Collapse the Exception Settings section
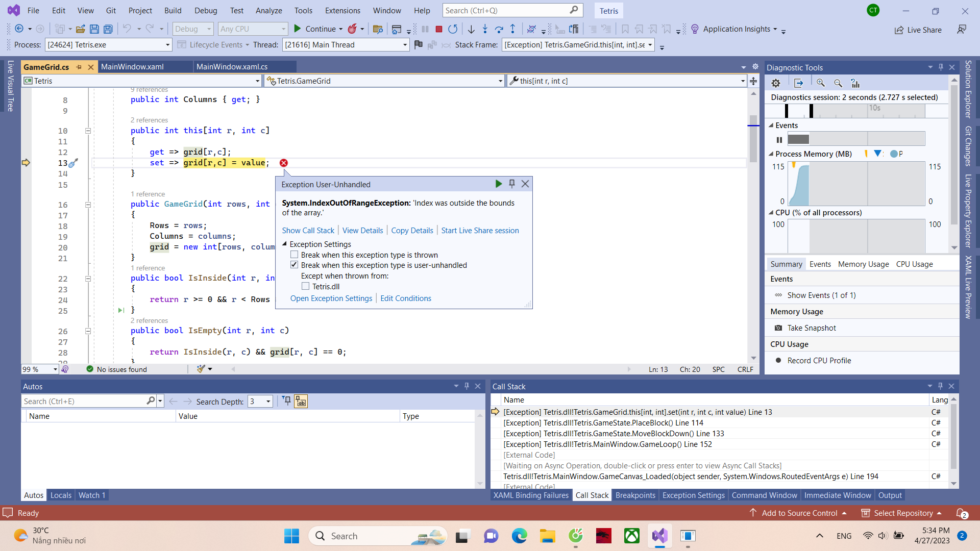The image size is (980, 551). click(x=285, y=244)
